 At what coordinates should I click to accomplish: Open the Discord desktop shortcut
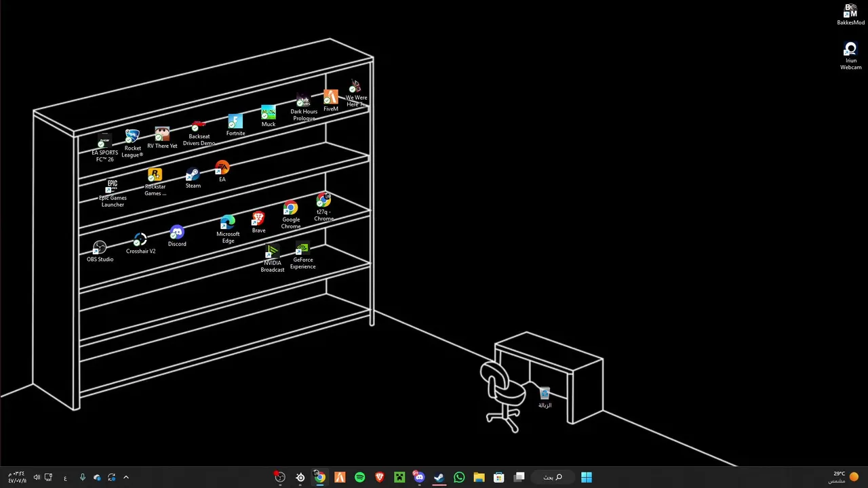pos(177,237)
